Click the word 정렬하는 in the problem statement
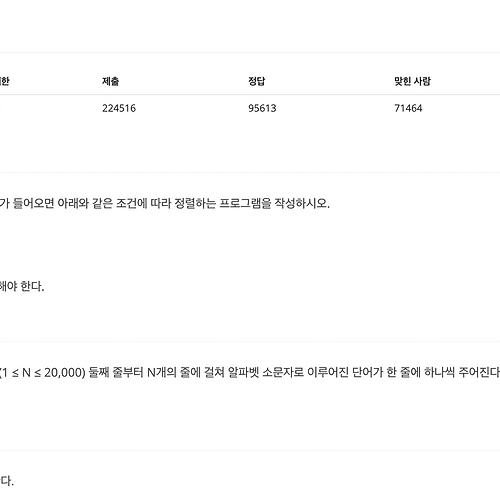The height and width of the screenshot is (500, 500). (195, 203)
